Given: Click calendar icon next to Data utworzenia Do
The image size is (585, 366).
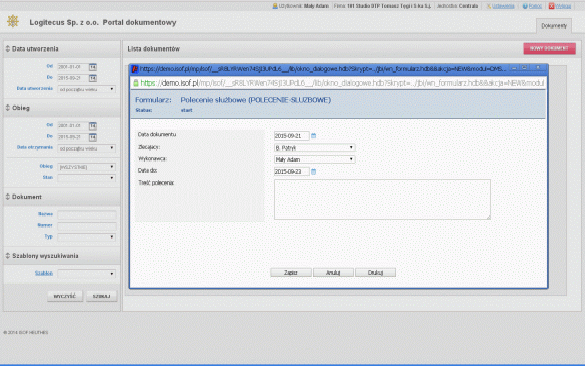Looking at the screenshot, I should (x=93, y=78).
